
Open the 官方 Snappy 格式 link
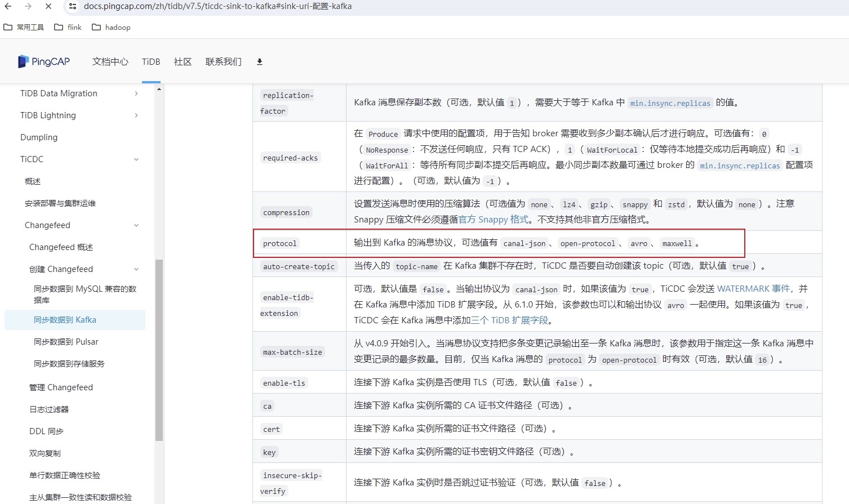point(494,220)
